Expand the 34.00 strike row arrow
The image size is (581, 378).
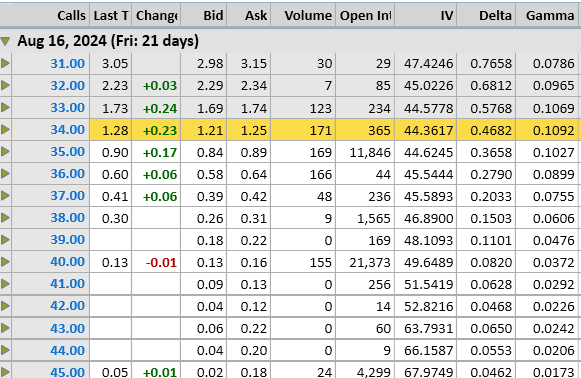click(5, 129)
